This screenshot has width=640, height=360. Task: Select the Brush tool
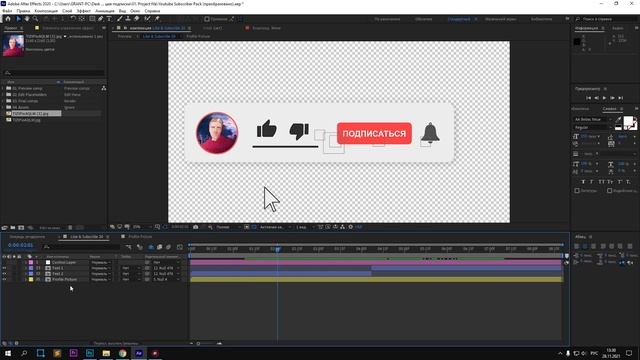(x=120, y=19)
